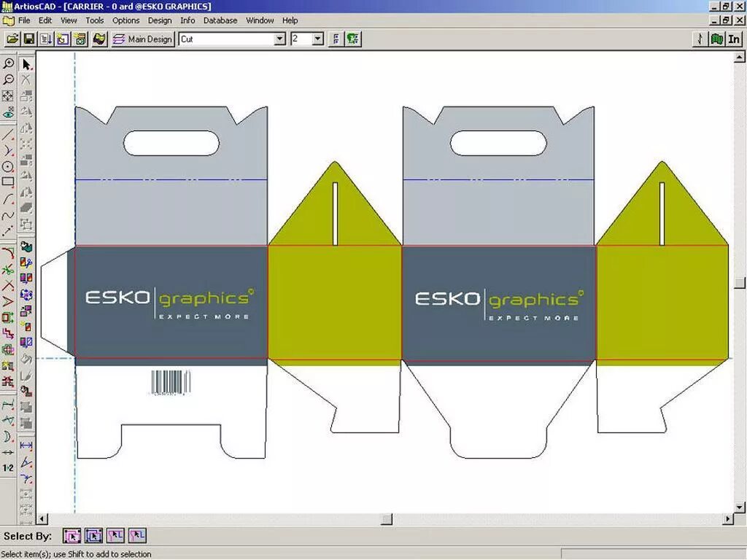This screenshot has height=560, width=747.
Task: Open the Tools menu
Action: [x=94, y=20]
